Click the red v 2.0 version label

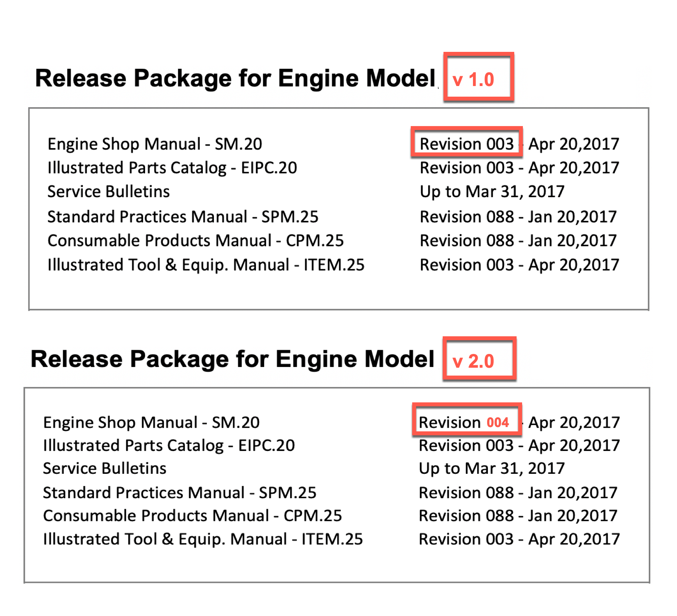coord(473,361)
